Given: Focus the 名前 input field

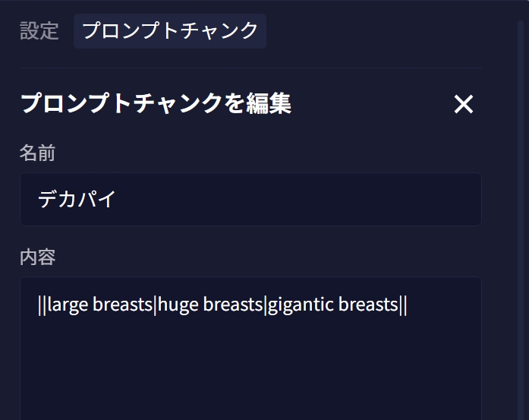Looking at the screenshot, I should (250, 199).
